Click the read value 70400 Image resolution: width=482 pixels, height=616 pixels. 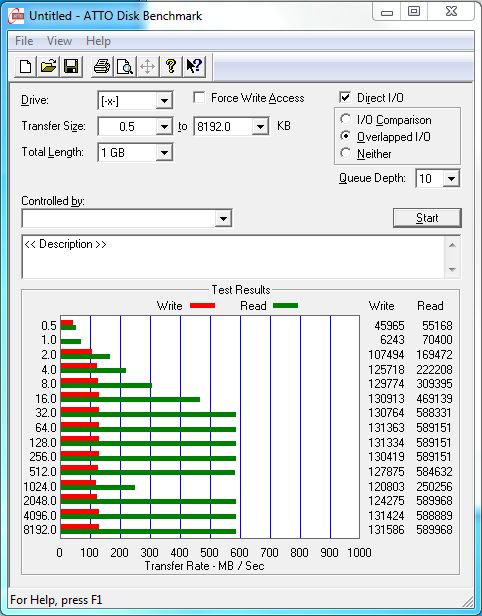tap(437, 340)
